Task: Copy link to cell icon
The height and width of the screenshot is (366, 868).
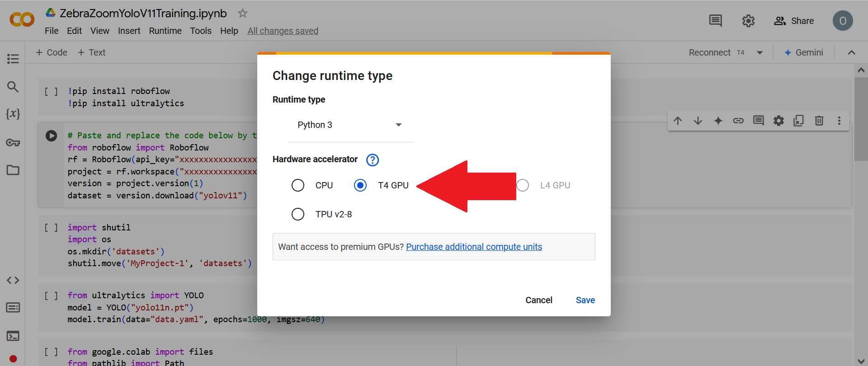Action: click(x=738, y=121)
